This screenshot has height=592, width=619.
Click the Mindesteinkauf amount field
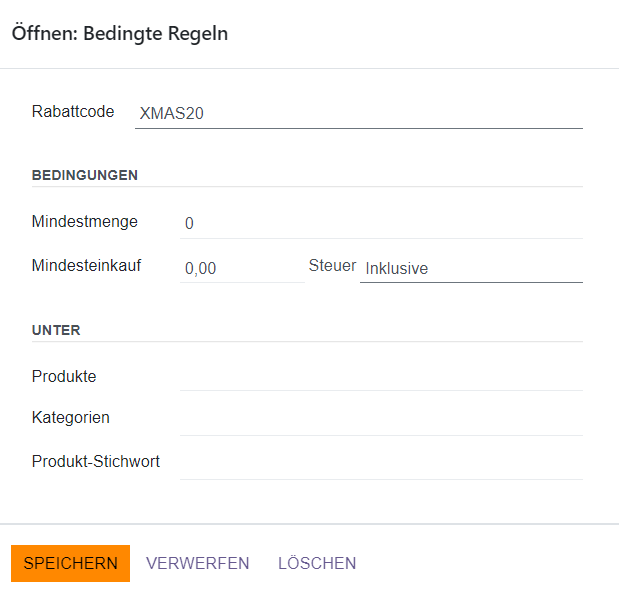[x=241, y=268]
